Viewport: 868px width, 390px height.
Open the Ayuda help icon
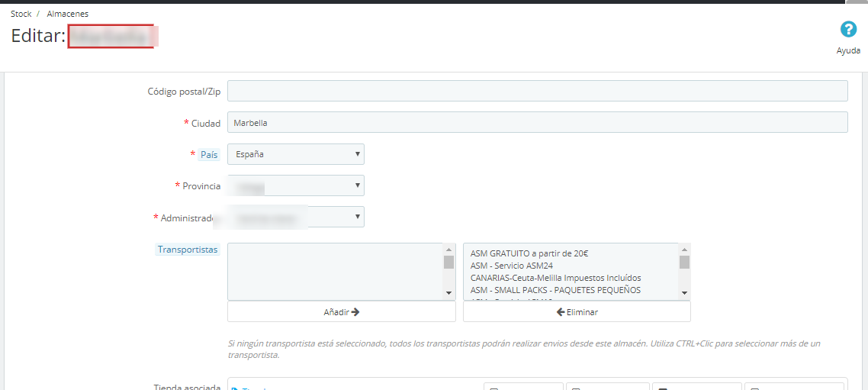848,30
